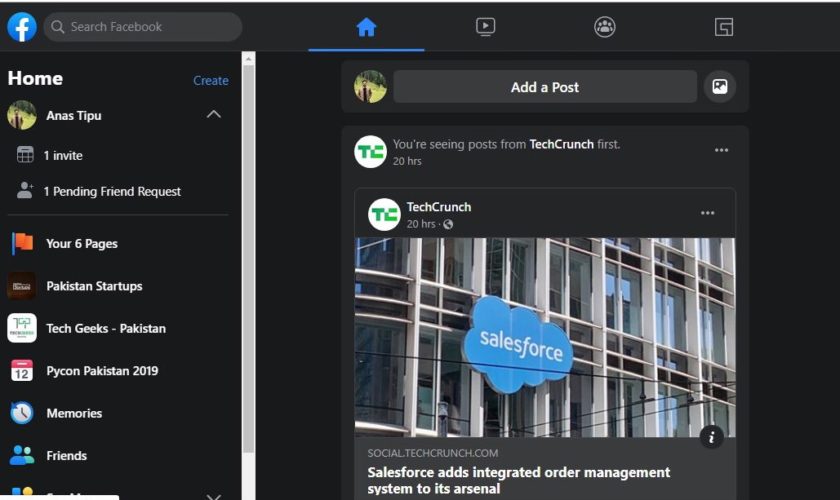
Task: Click the Facebook logo icon
Action: [22, 27]
